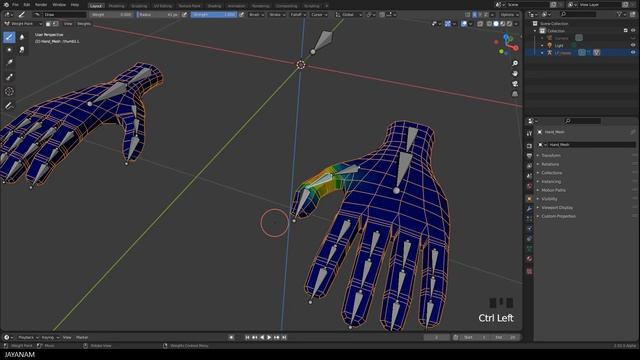The height and width of the screenshot is (360, 640).
Task: Toggle face selection masking button
Action: pyautogui.click(x=48, y=24)
